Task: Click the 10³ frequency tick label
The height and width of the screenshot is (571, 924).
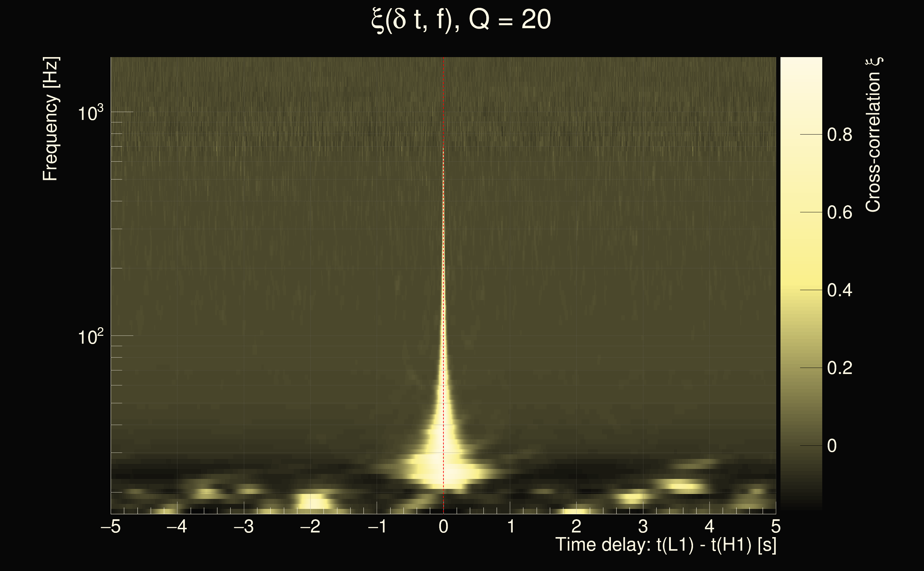Action: coord(90,113)
